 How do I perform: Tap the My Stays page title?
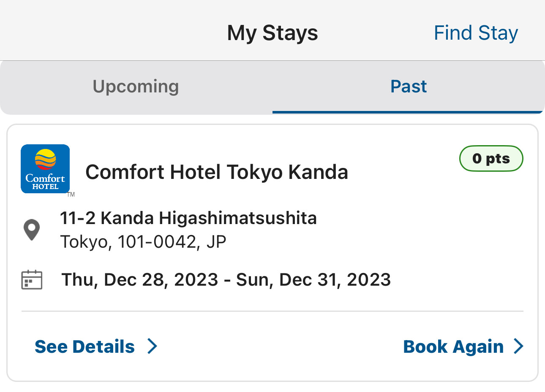pyautogui.click(x=272, y=33)
